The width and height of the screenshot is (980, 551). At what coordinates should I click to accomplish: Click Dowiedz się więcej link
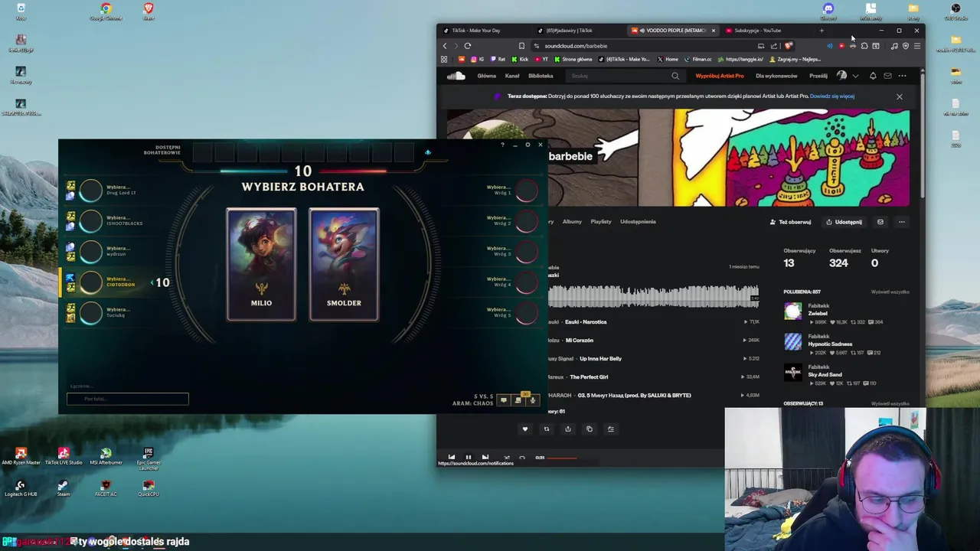click(x=832, y=96)
